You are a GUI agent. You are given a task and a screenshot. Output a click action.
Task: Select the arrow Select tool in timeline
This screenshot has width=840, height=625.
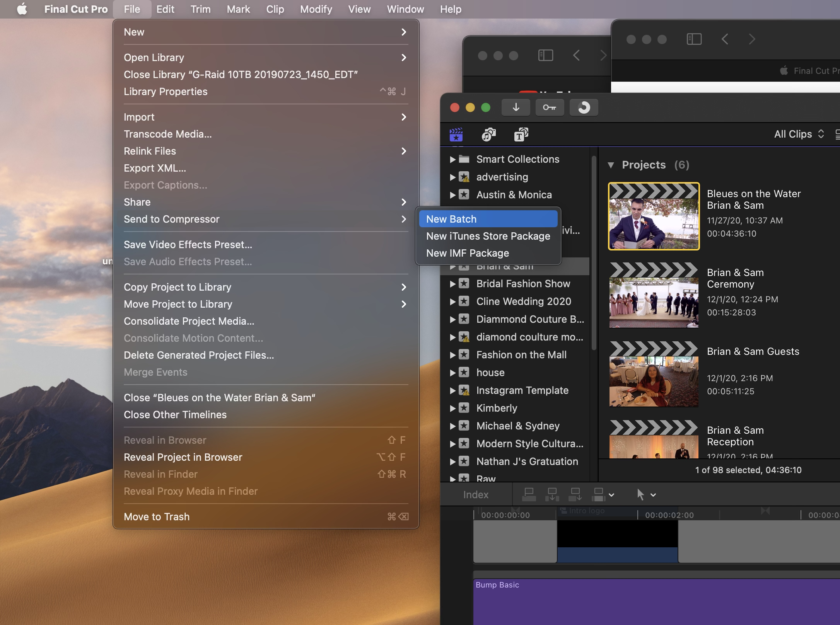click(x=640, y=494)
